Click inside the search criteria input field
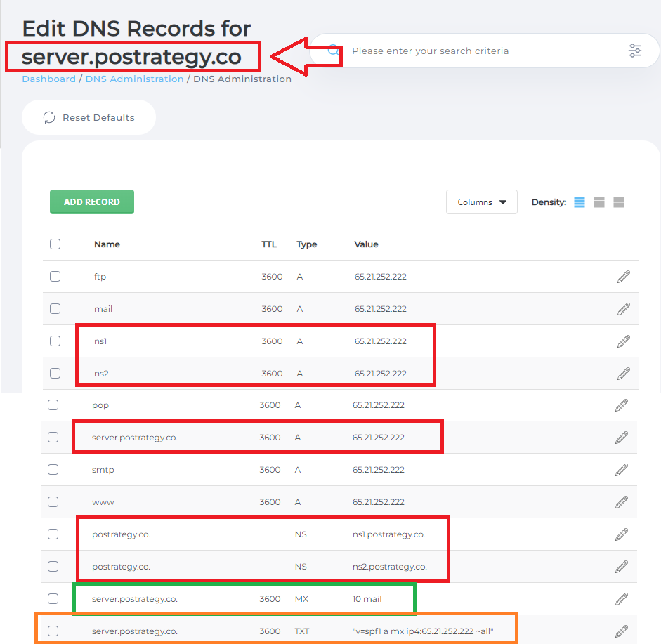This screenshot has height=644, width=661. [x=457, y=51]
